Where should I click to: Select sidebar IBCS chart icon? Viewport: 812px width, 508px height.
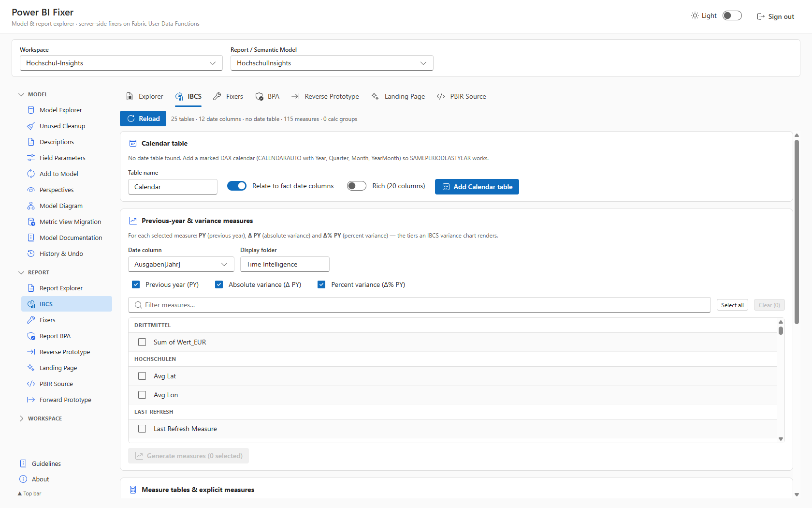coord(31,304)
